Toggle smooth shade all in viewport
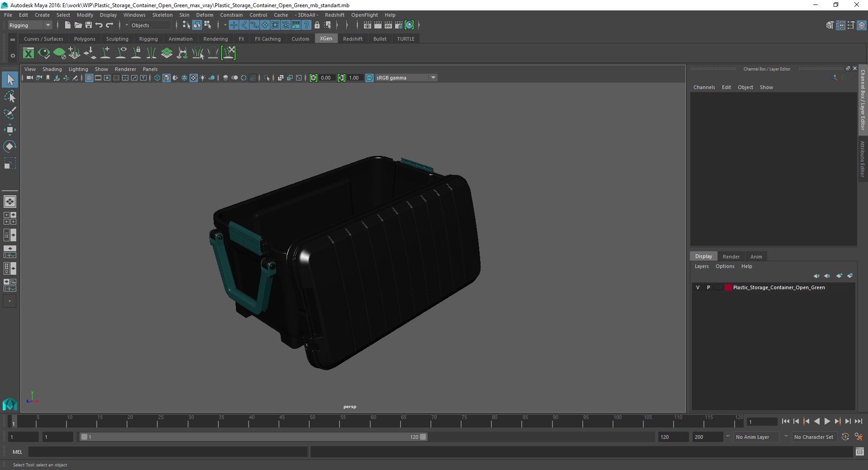The height and width of the screenshot is (470, 868). [166, 78]
